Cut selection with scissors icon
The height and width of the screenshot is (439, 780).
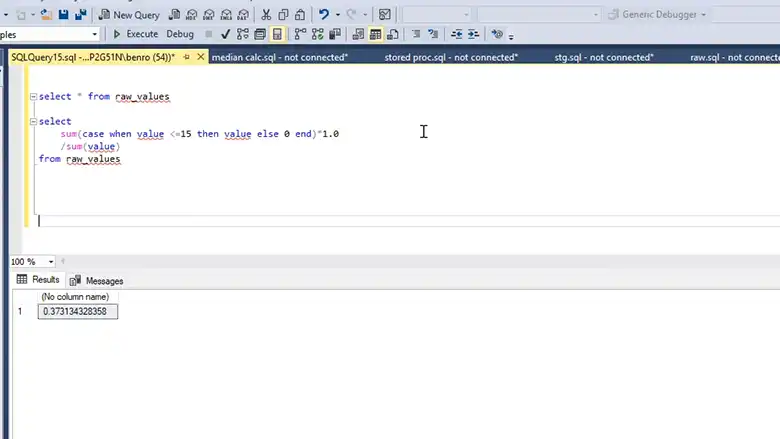[266, 15]
